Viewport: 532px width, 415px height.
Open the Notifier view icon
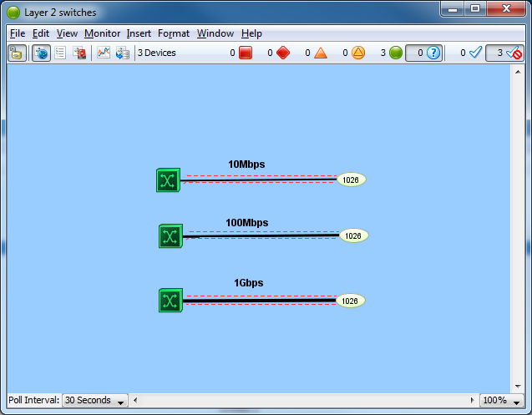tap(79, 53)
